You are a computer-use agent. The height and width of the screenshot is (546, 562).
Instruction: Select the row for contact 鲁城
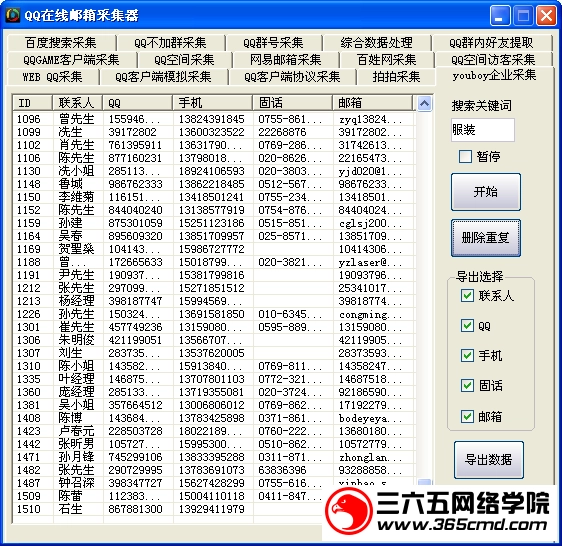pyautogui.click(x=214, y=184)
